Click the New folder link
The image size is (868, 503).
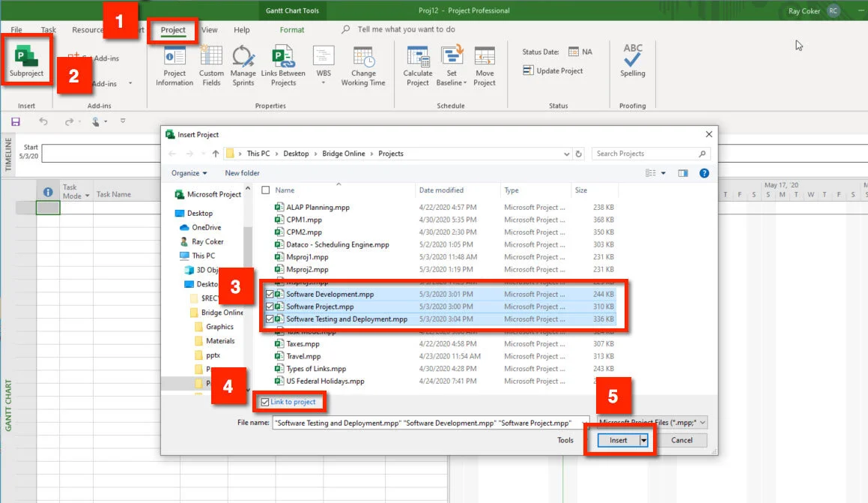click(x=241, y=172)
